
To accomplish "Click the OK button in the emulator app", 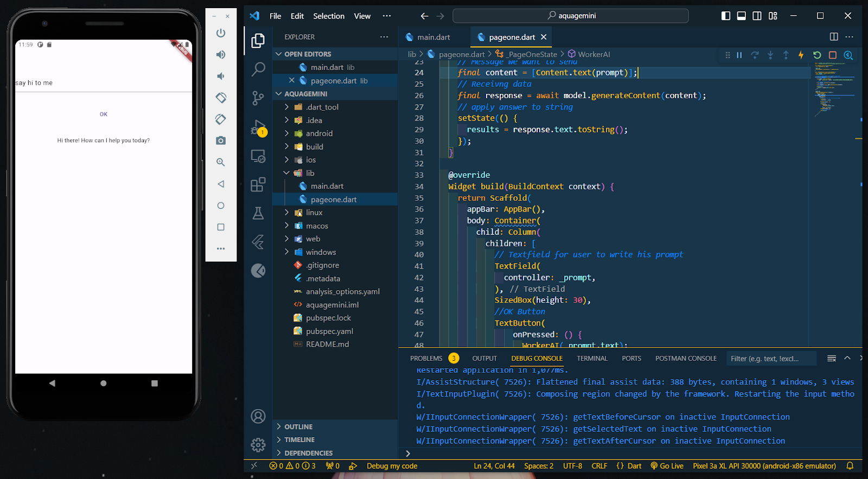I will click(x=104, y=114).
